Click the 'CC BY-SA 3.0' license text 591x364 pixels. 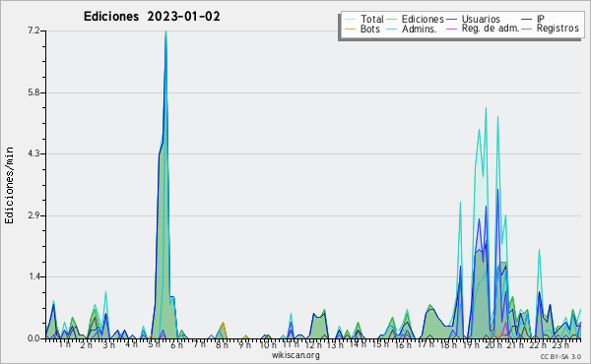(560, 356)
